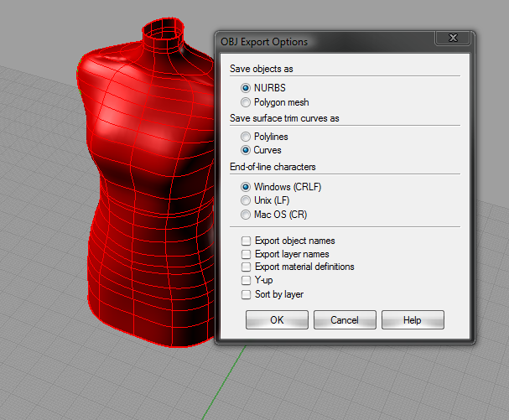This screenshot has width=509, height=420.
Task: Choose Polygon mesh as the save format
Action: click(x=246, y=102)
